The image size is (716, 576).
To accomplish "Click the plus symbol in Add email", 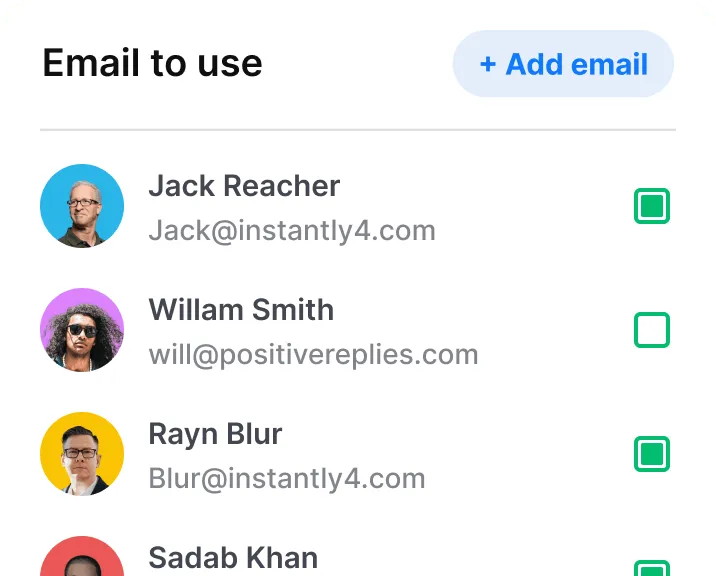I will pos(488,64).
